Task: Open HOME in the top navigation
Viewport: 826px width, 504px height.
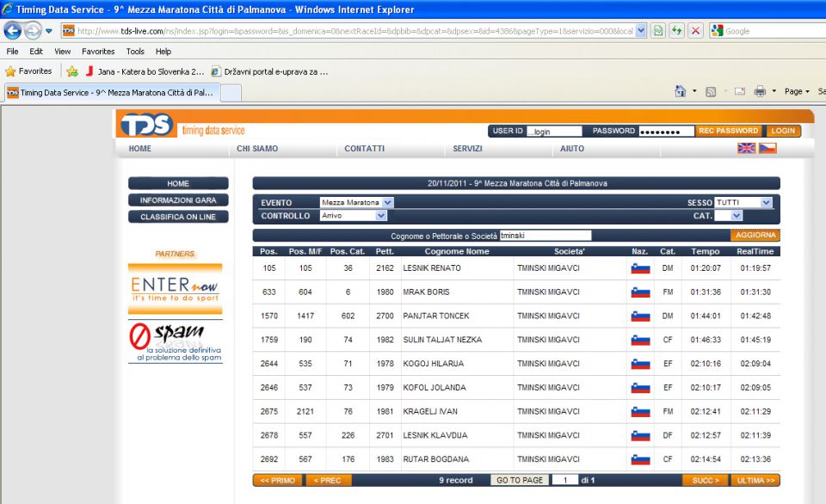Action: 139,149
